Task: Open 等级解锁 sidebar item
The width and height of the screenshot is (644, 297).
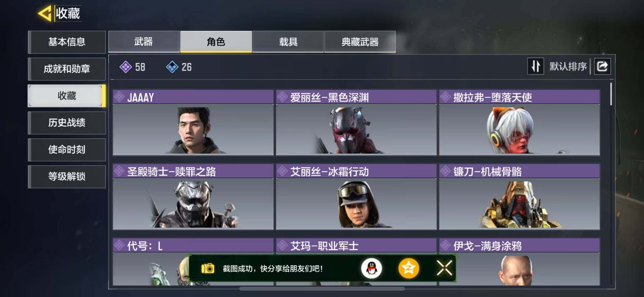Action: click(67, 177)
